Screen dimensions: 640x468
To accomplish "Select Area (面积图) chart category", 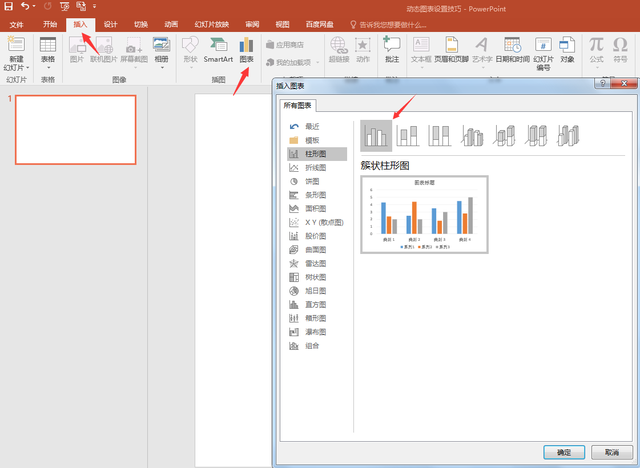I will tap(317, 208).
